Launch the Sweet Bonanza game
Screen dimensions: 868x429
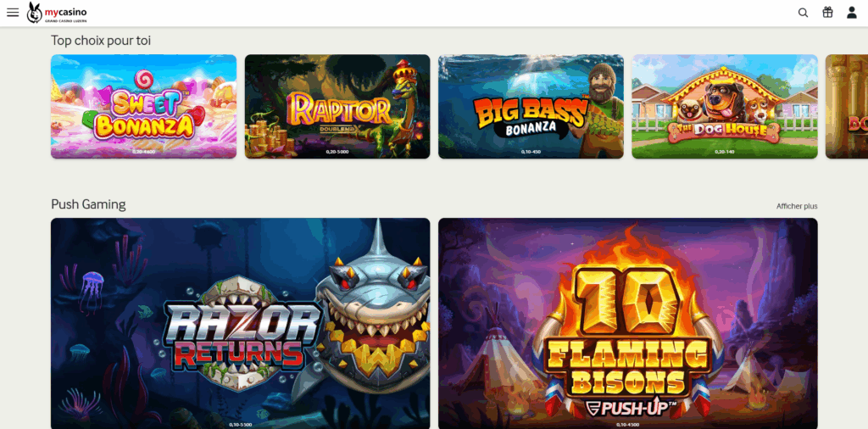[143, 106]
